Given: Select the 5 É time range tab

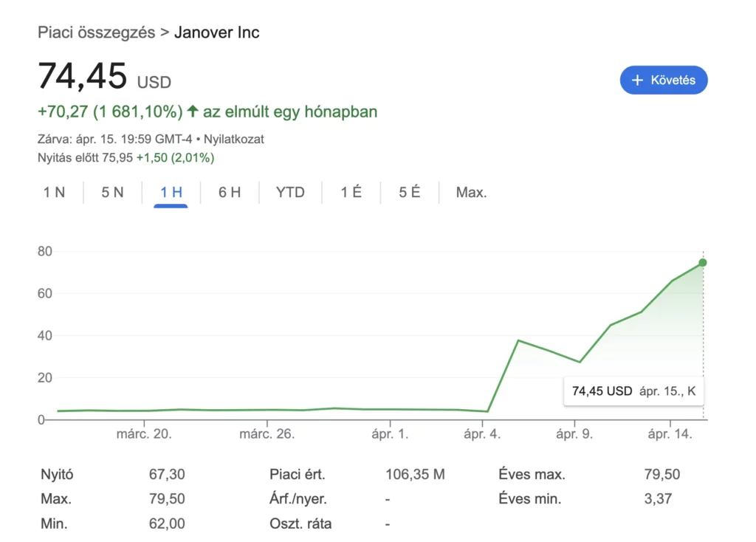Looking at the screenshot, I should pos(409,193).
